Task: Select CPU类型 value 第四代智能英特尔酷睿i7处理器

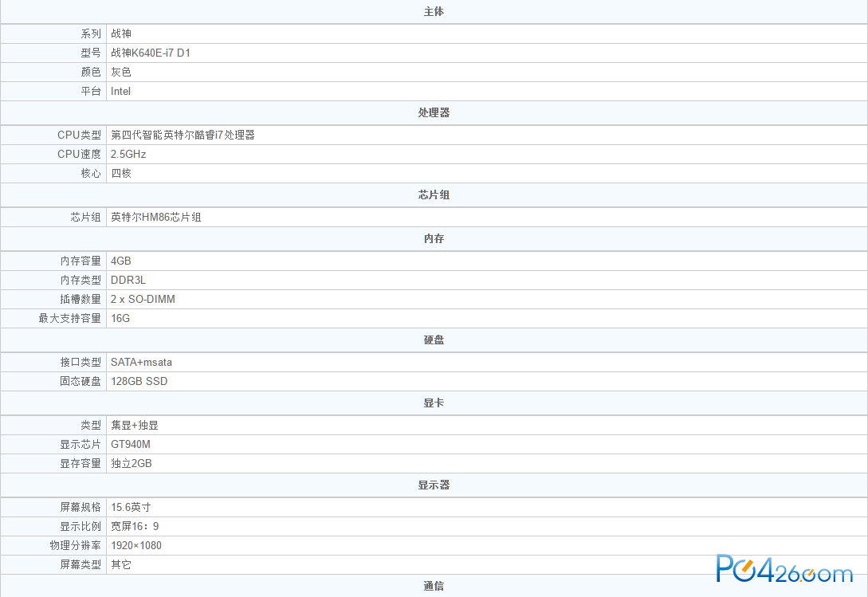Action: tap(183, 136)
